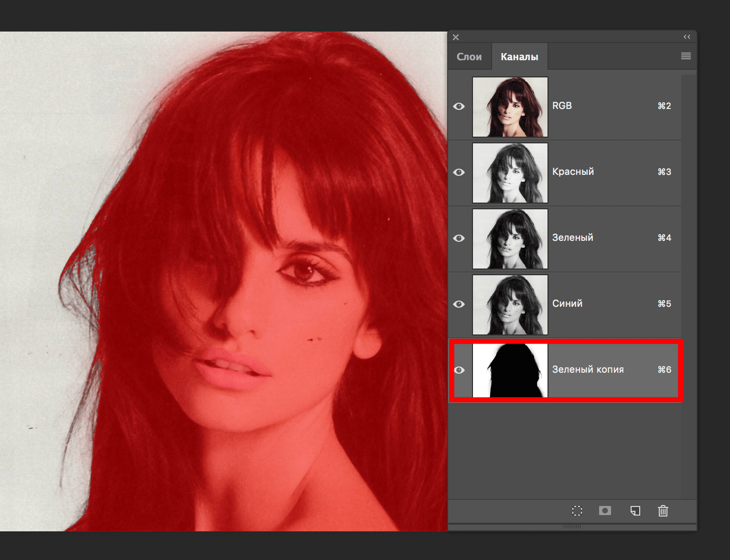This screenshot has width=730, height=560.
Task: Collapse the panel with double-arrow icon
Action: (687, 37)
